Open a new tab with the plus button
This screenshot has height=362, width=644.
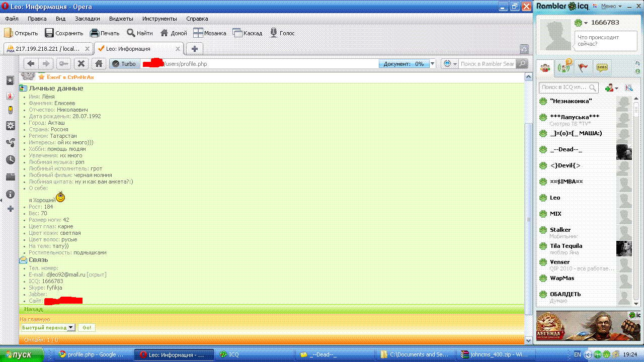point(195,49)
